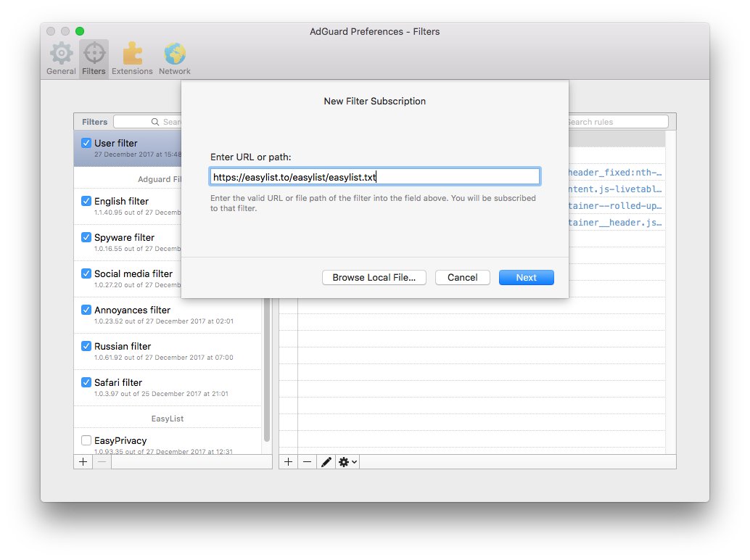Enable the EasyPrivacy filter checkbox
The width and height of the screenshot is (750, 560).
pos(86,440)
